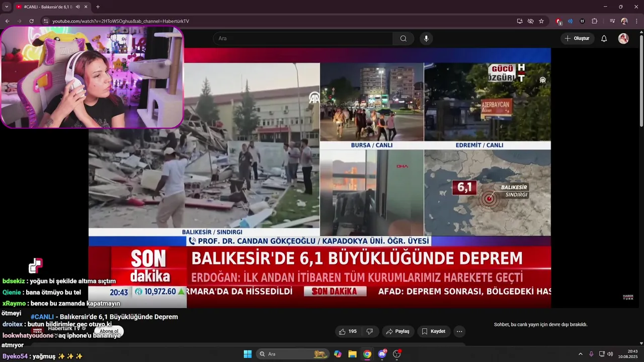644x362 pixels.
Task: Click the Abone ol subscribe button
Action: point(109,331)
